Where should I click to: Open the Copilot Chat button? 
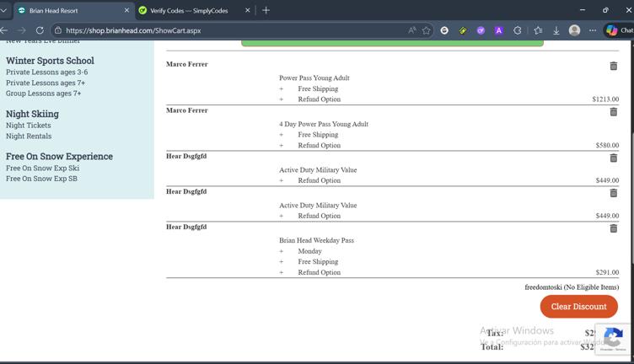point(619,30)
